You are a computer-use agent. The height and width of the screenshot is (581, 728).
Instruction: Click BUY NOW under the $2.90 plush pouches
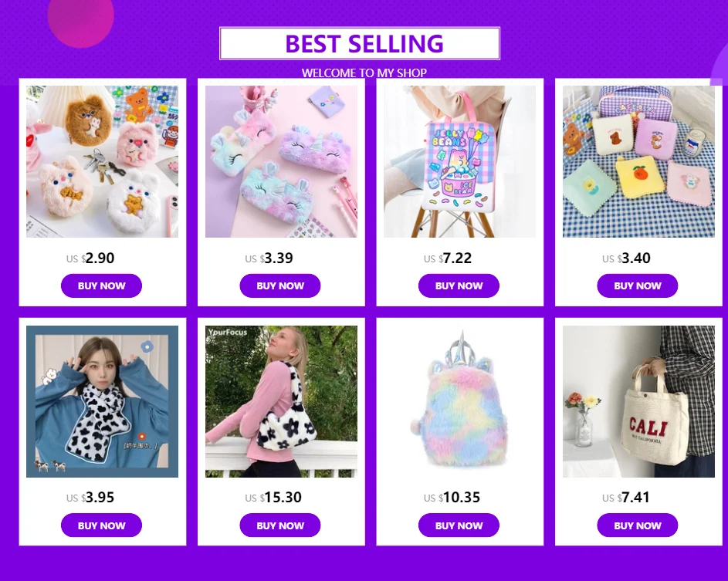pyautogui.click(x=101, y=285)
